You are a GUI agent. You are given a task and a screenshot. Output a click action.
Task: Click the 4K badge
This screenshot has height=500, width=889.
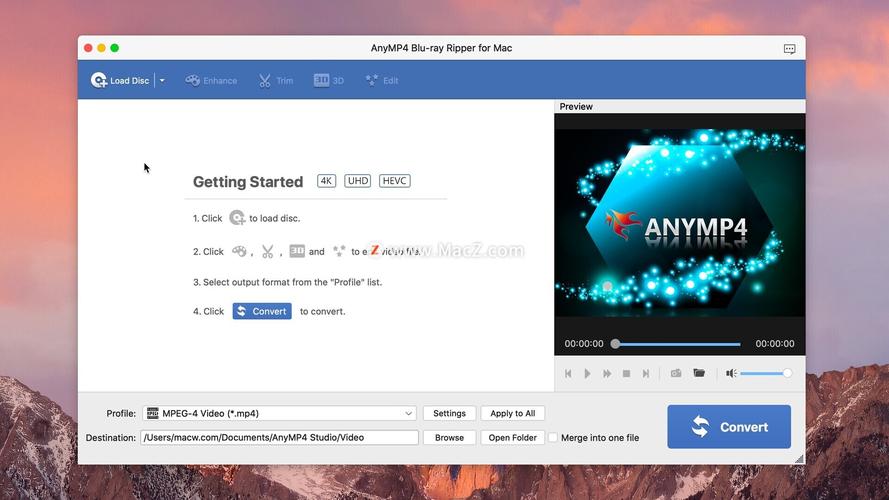tap(326, 181)
